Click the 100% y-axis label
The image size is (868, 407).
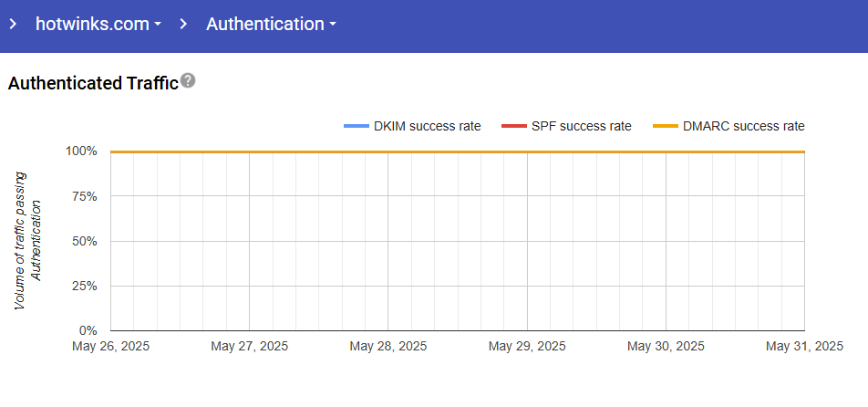pyautogui.click(x=81, y=151)
